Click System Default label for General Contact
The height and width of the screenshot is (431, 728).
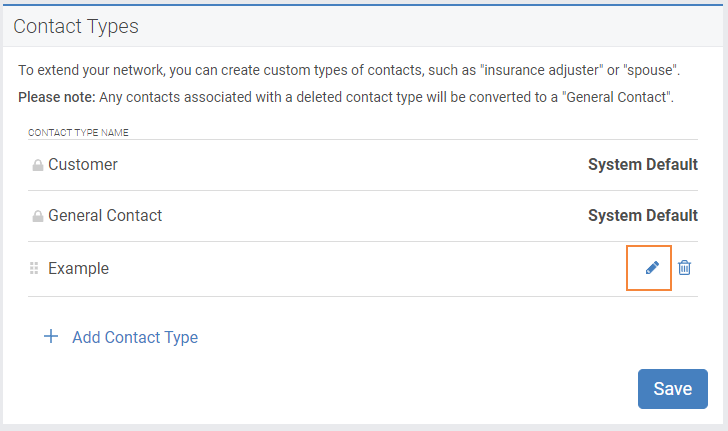[643, 216]
